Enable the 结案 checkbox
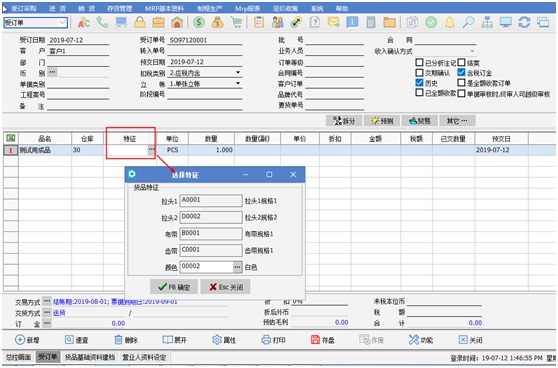 461,63
